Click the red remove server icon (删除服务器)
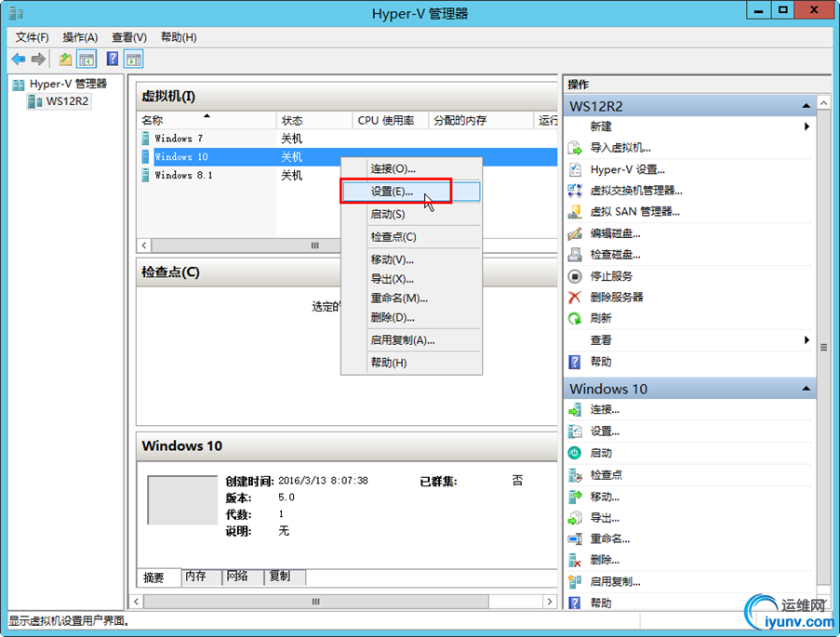Viewport: 840px width, 637px height. click(575, 298)
